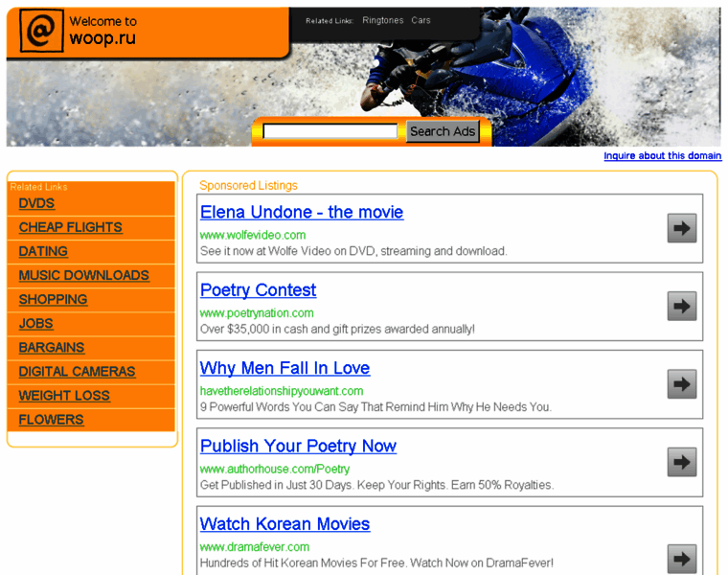Open Why Men Fall In Love title
The width and height of the screenshot is (728, 575).
coord(285,368)
